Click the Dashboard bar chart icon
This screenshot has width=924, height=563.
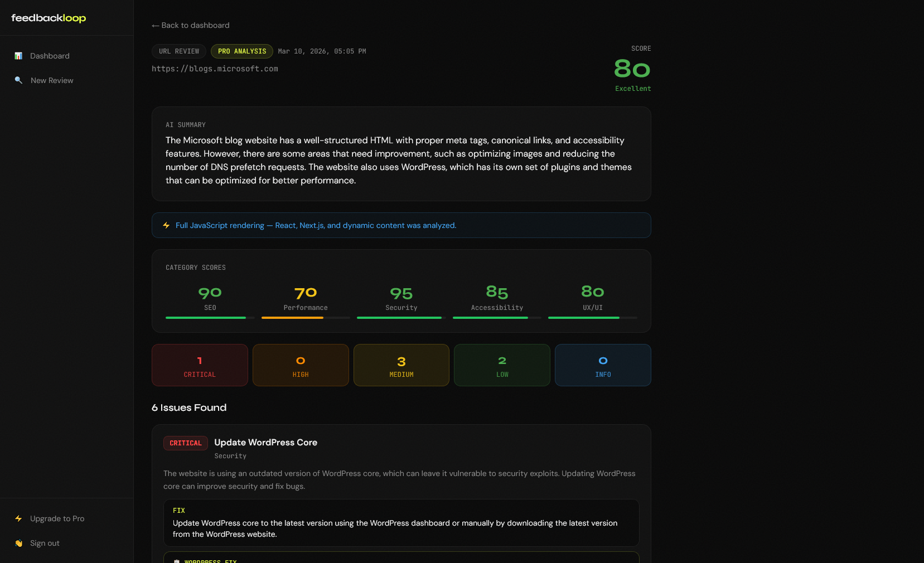18,56
